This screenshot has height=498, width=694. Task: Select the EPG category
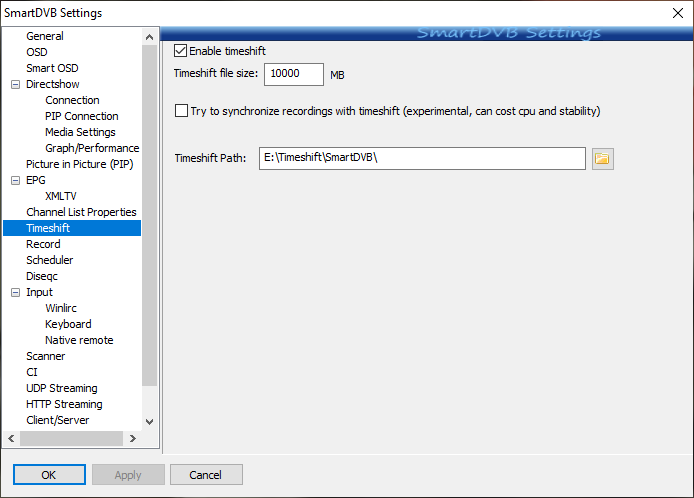(x=36, y=180)
